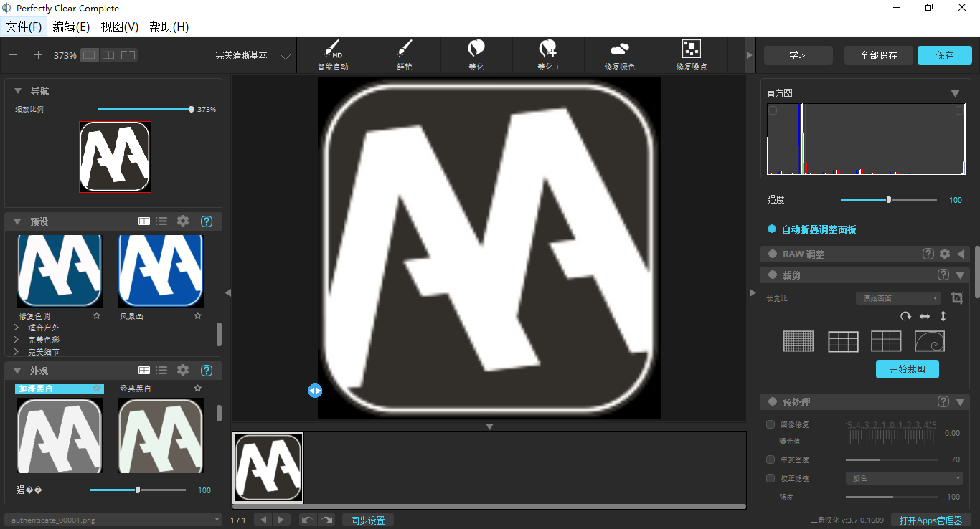Zoom out with the minus icon
The image size is (980, 529).
[x=14, y=55]
